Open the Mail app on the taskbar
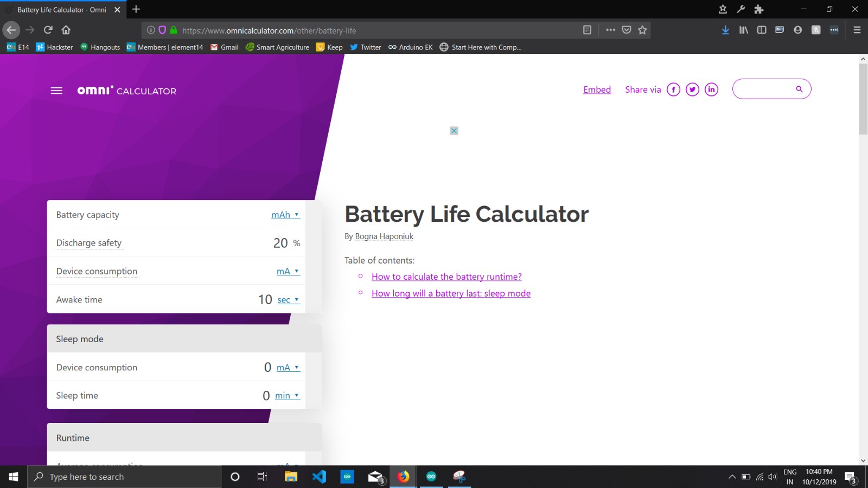The image size is (868, 488). point(375,477)
